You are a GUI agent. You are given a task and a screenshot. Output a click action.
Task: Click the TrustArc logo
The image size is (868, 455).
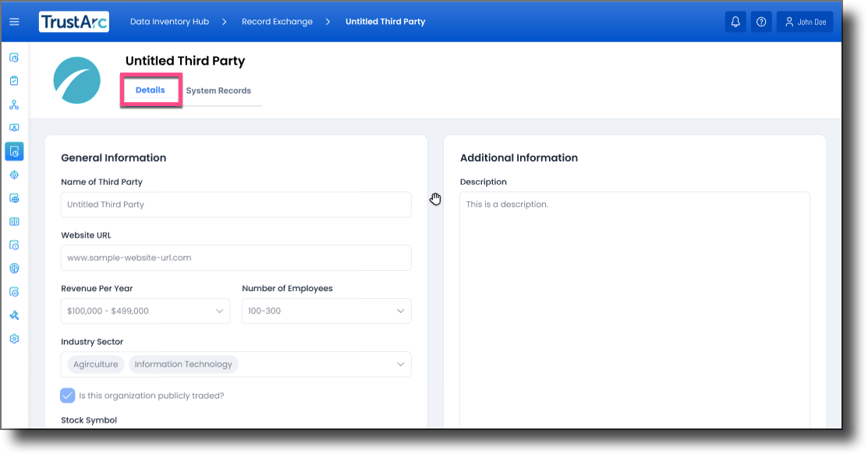tap(73, 22)
